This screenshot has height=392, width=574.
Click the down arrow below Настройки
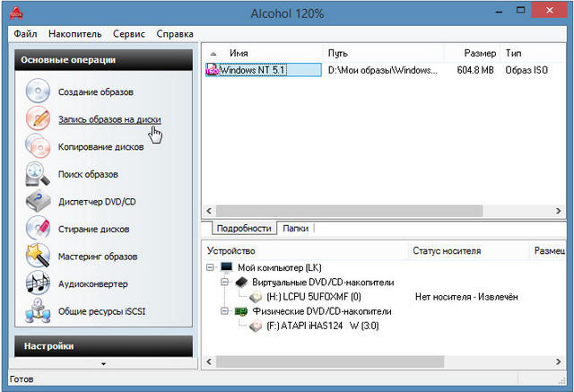(x=104, y=364)
